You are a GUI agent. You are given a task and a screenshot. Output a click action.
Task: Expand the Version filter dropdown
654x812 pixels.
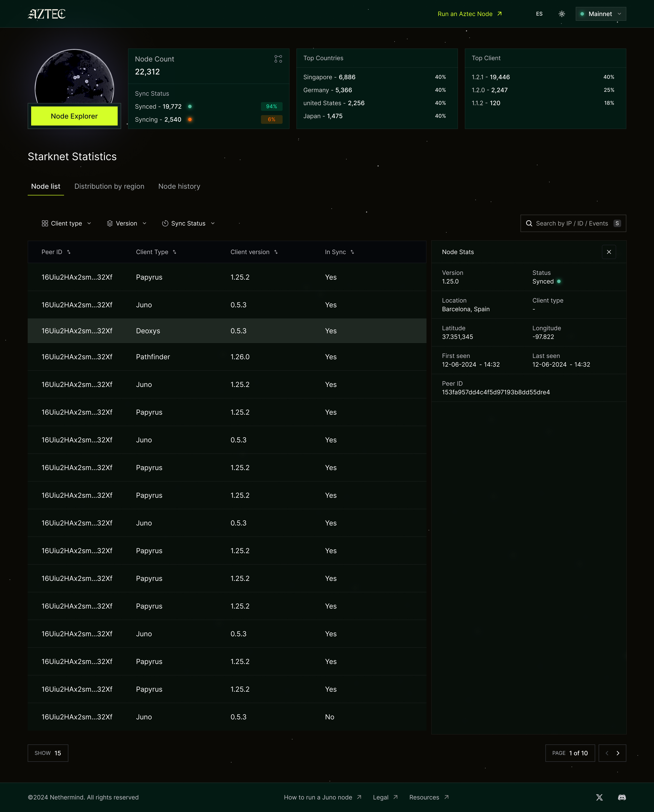[x=127, y=224]
